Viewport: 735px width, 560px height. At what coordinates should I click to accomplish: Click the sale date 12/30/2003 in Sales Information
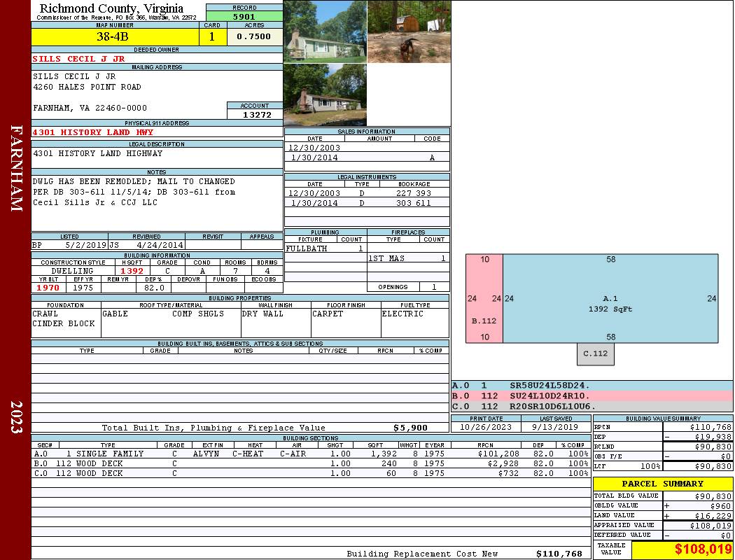(x=314, y=148)
